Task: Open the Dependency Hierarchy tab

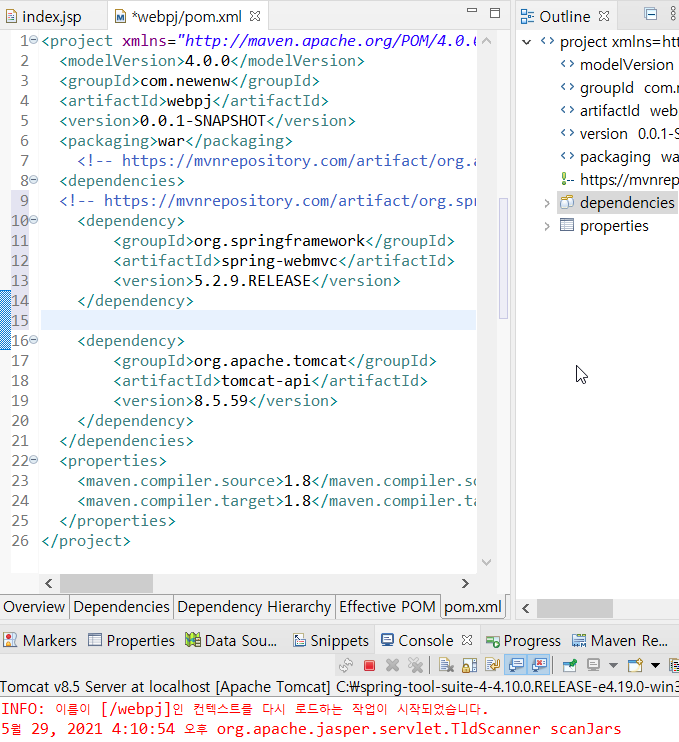Action: coord(254,607)
